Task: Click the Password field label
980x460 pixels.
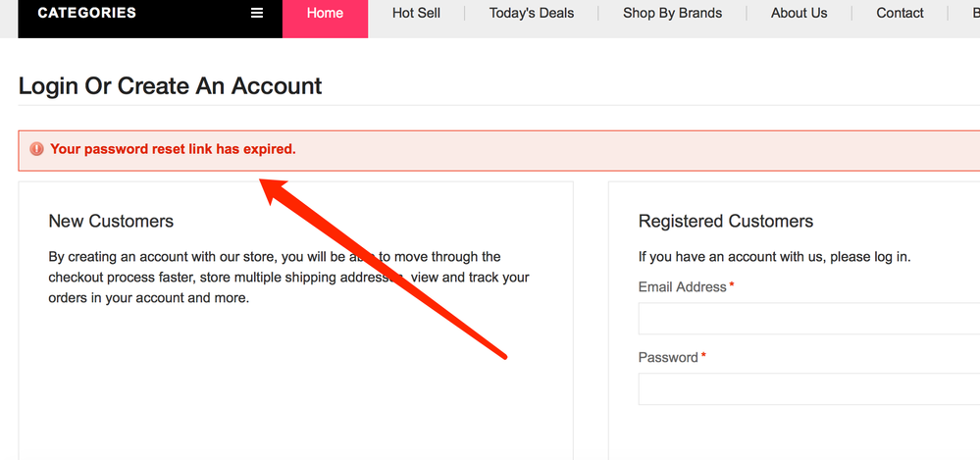Action: click(668, 358)
